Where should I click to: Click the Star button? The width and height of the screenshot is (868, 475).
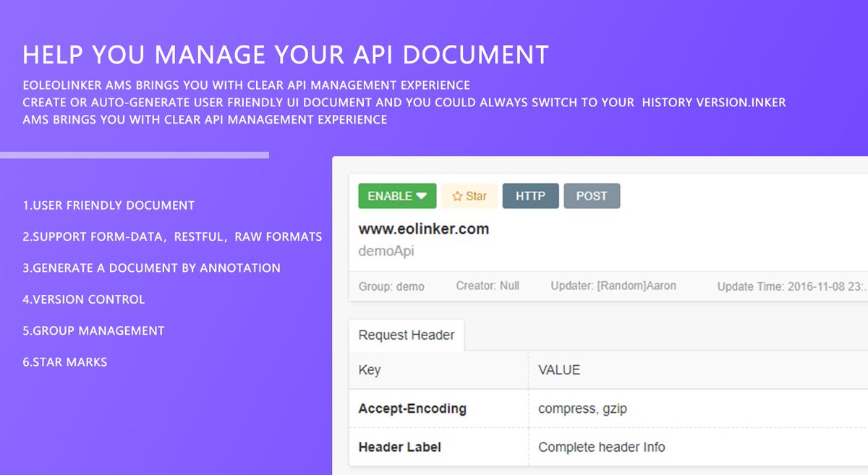(x=469, y=196)
